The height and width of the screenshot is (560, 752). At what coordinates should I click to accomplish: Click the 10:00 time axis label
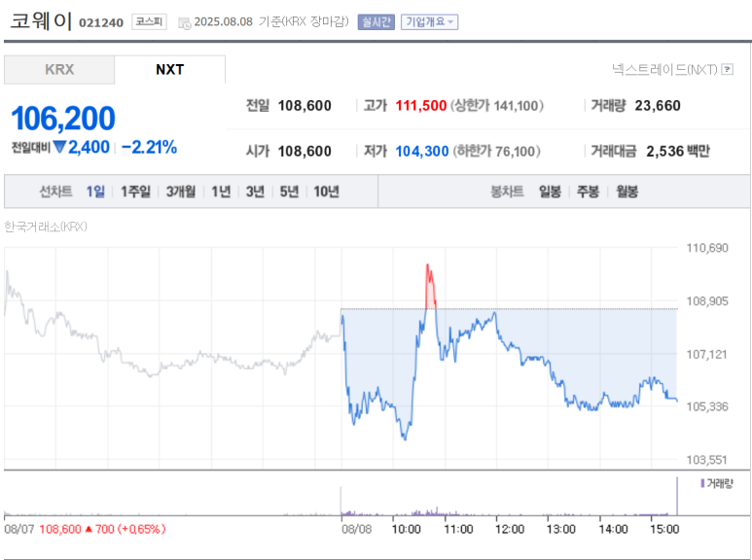click(407, 529)
